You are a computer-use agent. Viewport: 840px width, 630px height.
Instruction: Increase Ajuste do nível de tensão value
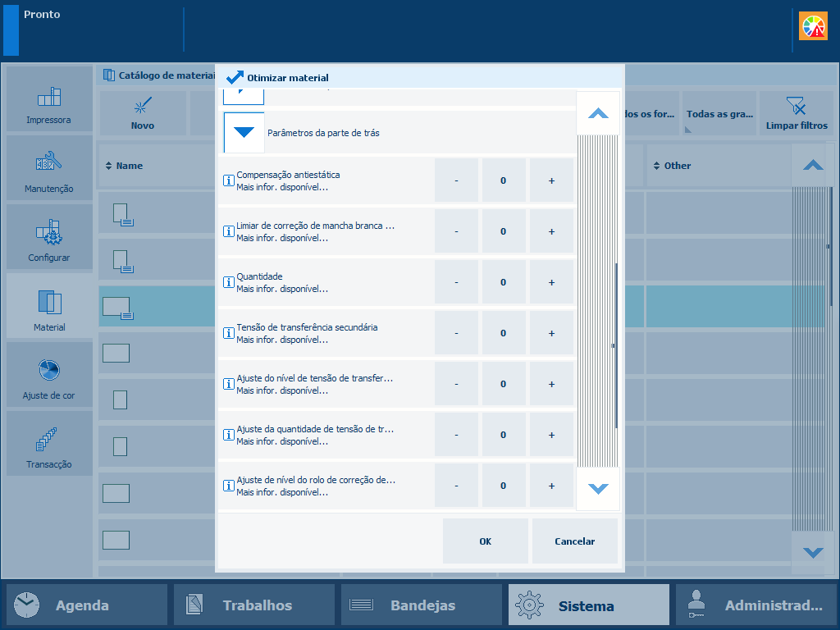coord(551,384)
